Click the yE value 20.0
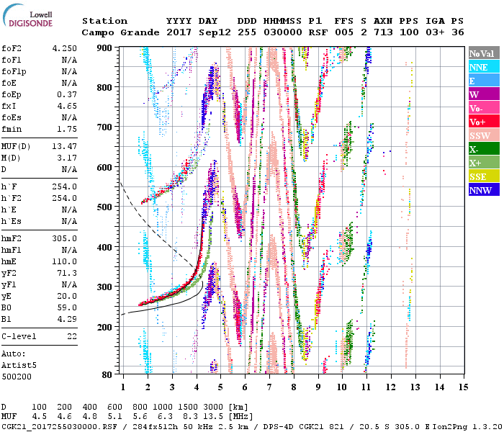Image resolution: width=504 pixels, height=432 pixels. 67,297
